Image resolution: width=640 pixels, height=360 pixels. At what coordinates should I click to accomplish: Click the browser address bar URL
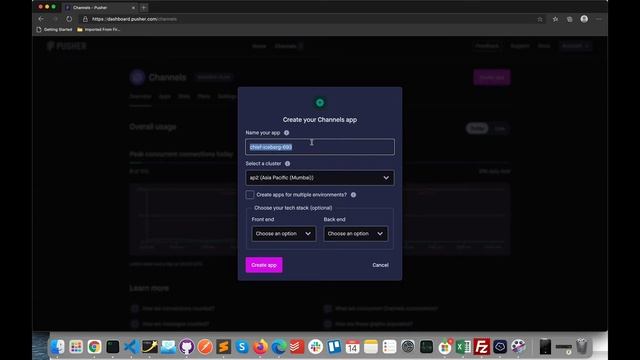pyautogui.click(x=134, y=19)
